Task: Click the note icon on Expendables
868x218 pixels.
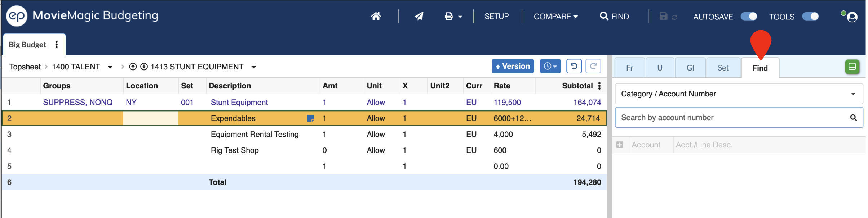Action: point(310,118)
